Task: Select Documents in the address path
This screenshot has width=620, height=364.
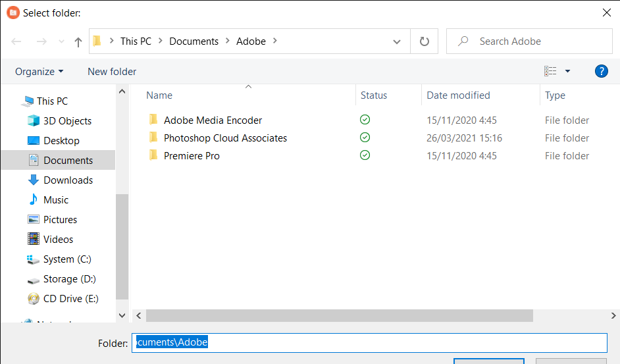Action: click(194, 41)
